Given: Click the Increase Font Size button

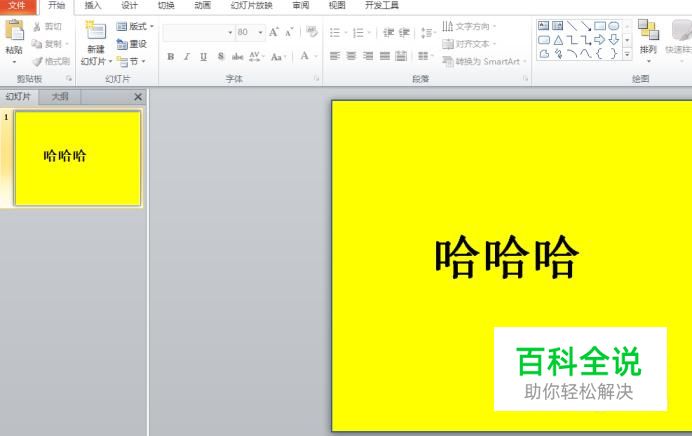Looking at the screenshot, I should coord(274,32).
